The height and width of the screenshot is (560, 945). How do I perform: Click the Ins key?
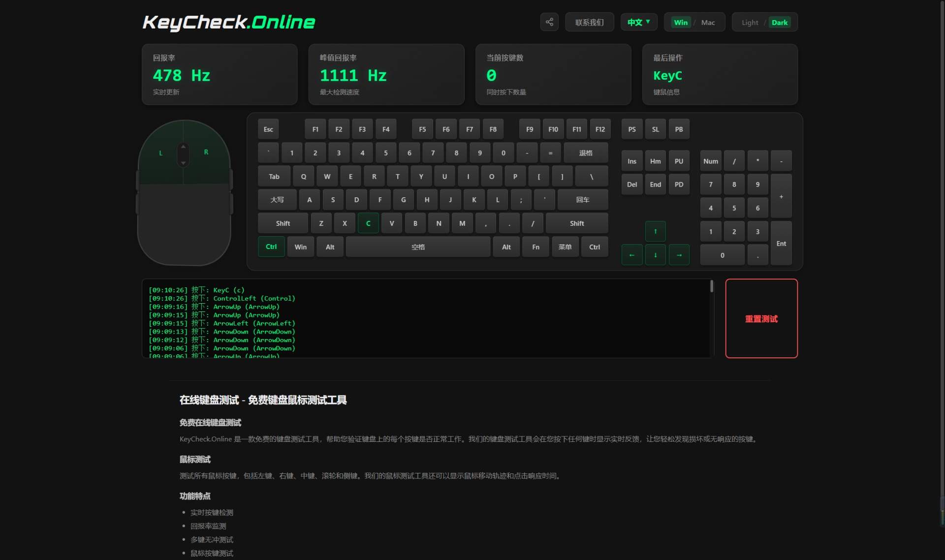632,161
